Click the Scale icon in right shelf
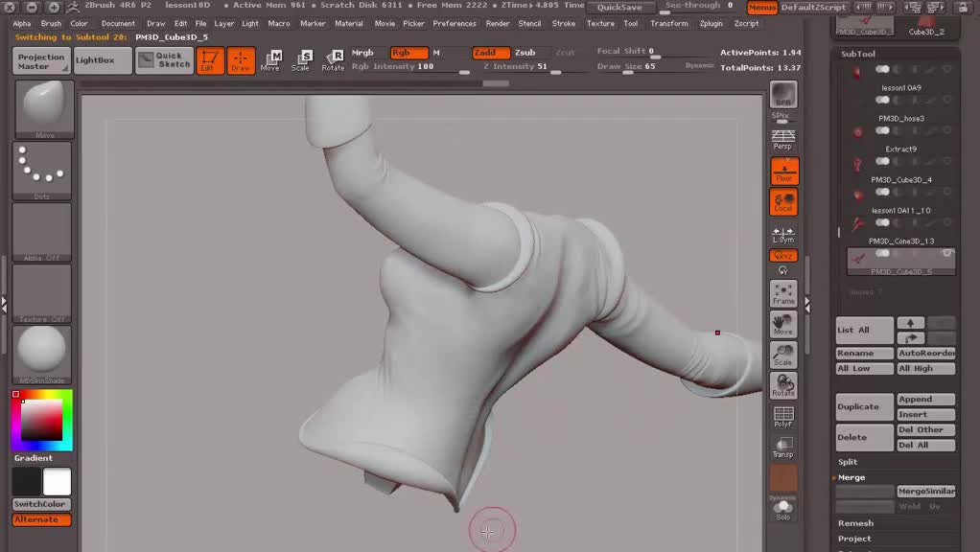The width and height of the screenshot is (980, 552). (783, 355)
